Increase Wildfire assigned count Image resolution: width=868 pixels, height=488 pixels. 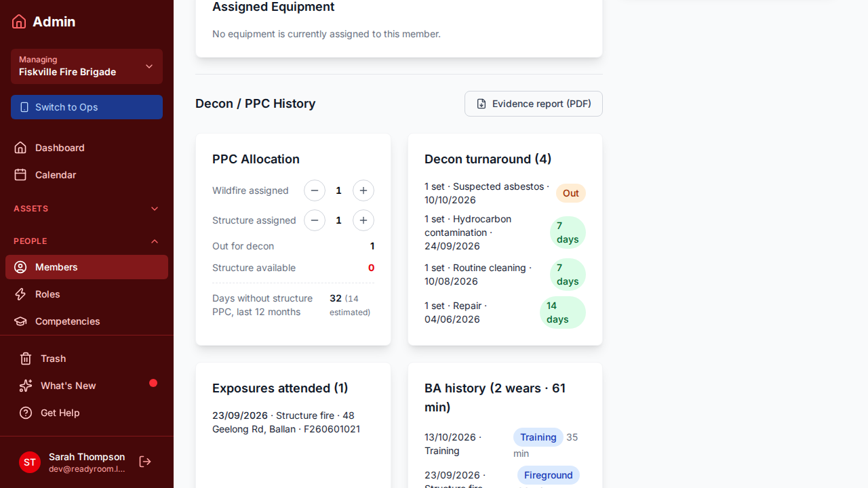(363, 190)
